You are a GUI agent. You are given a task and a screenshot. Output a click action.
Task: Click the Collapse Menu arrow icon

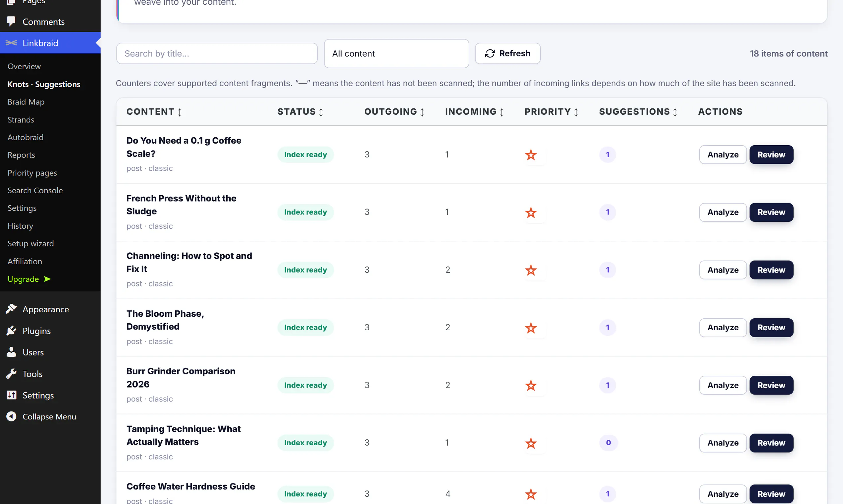tap(11, 417)
